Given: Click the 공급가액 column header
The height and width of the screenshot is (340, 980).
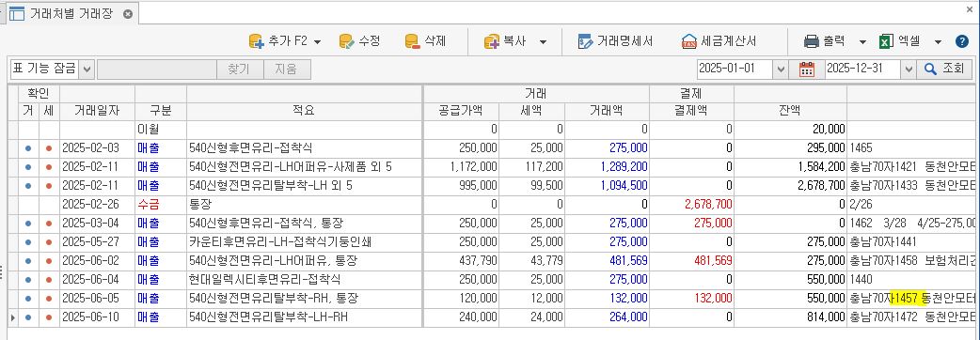Looking at the screenshot, I should pos(461,111).
